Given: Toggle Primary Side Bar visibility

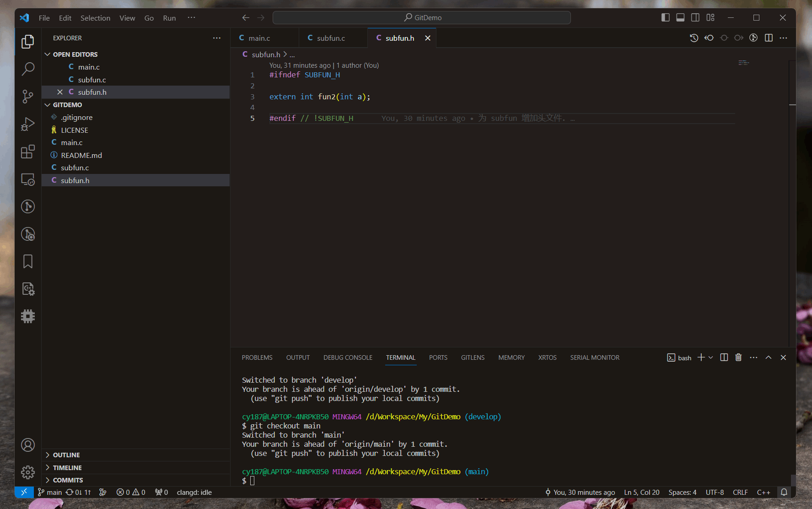Looking at the screenshot, I should pos(666,18).
